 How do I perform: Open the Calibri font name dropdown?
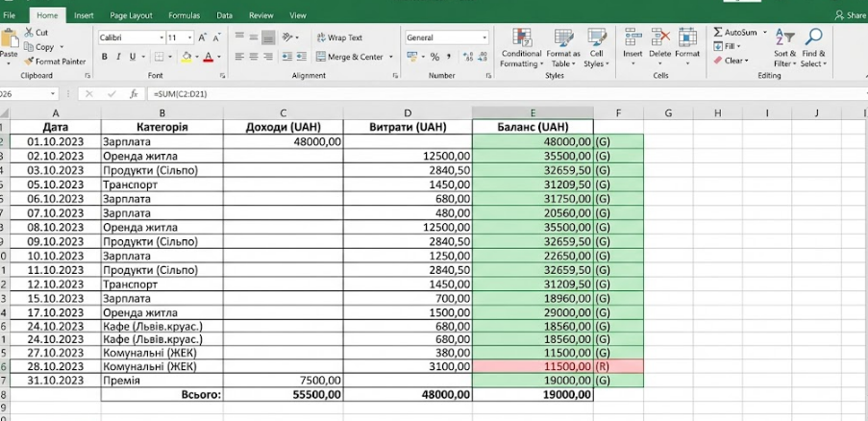pyautogui.click(x=161, y=38)
